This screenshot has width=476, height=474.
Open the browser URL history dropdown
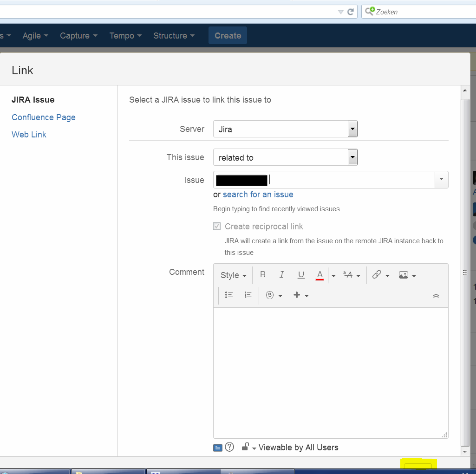[340, 12]
